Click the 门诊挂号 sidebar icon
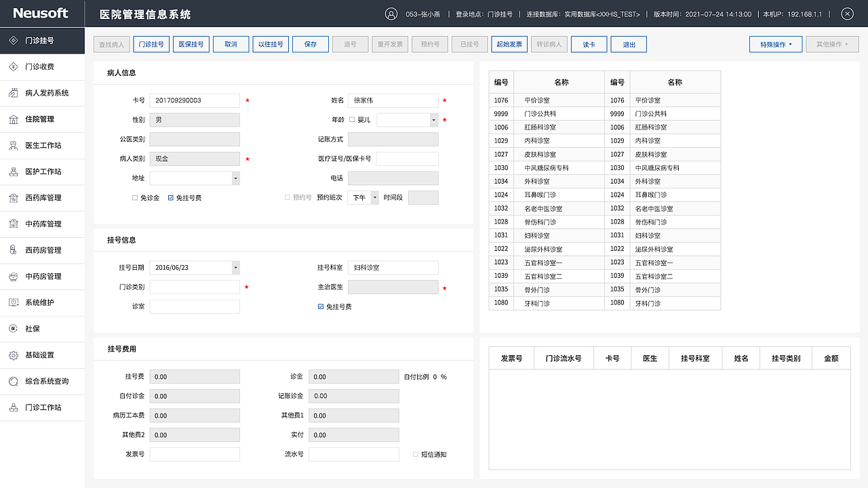This screenshot has width=868, height=488. 14,41
